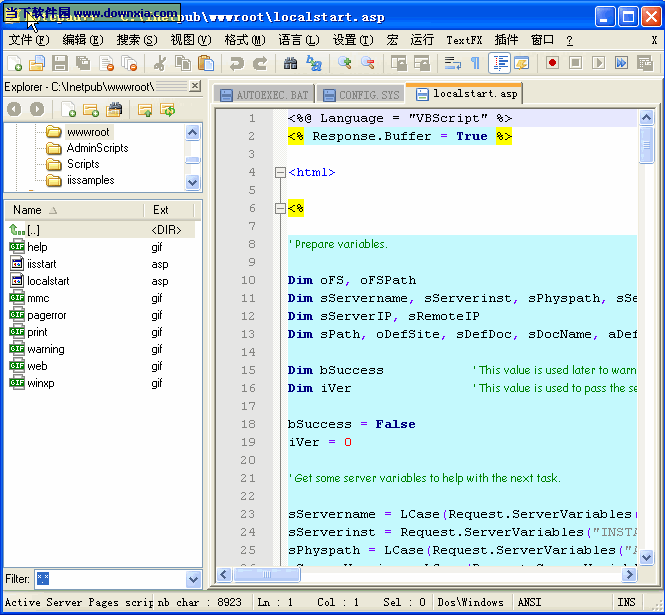Toggle the indent guide toolbar button
The height and width of the screenshot is (615, 665).
click(499, 63)
